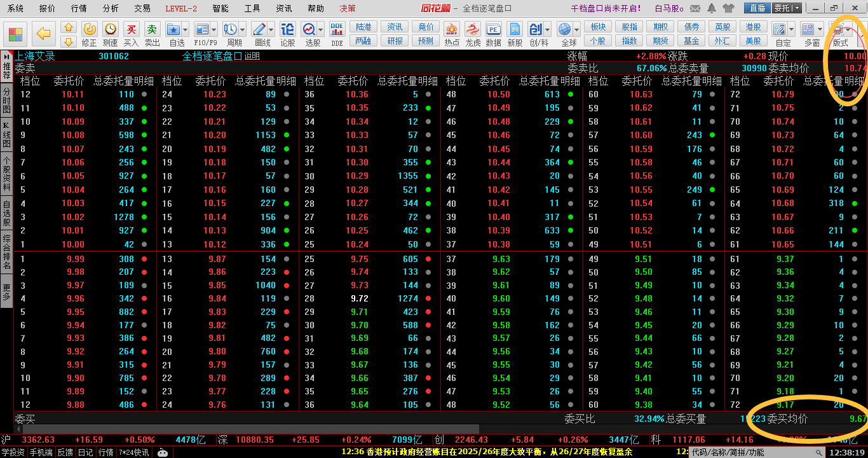Click the DDE chart icon

(337, 30)
